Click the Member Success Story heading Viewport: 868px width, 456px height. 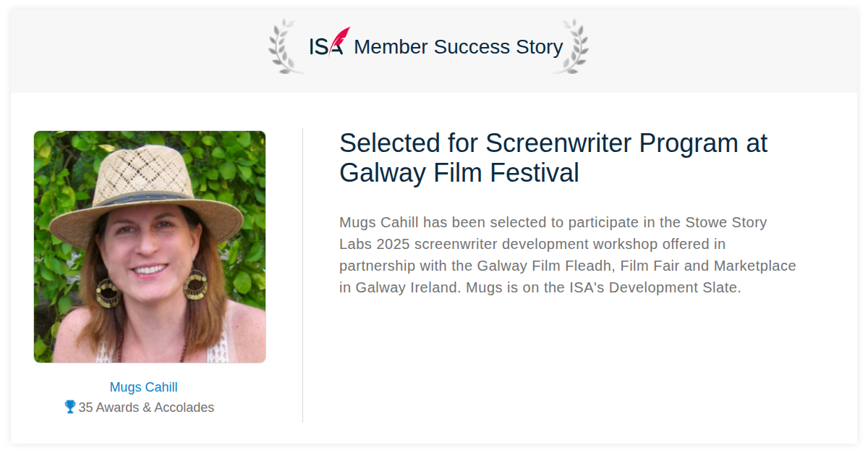(458, 47)
